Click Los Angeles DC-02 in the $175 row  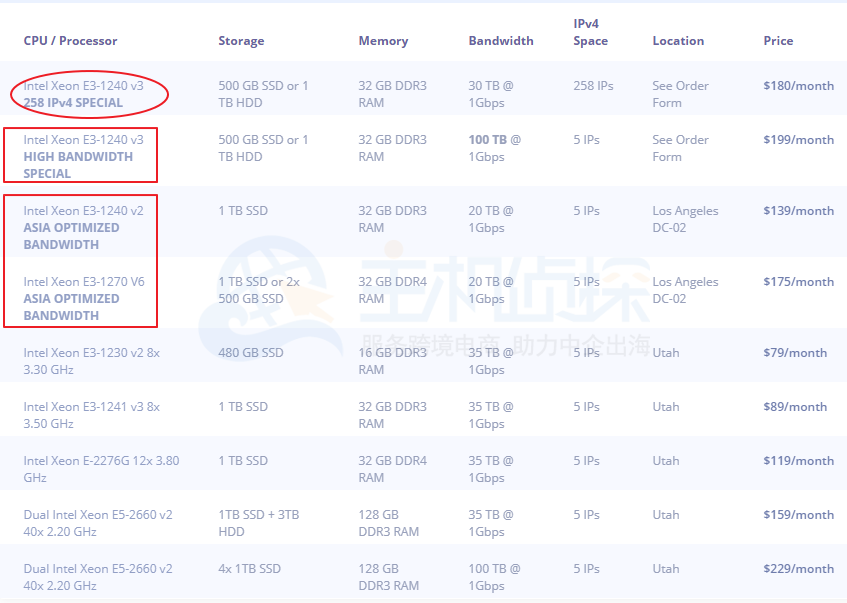pos(685,290)
